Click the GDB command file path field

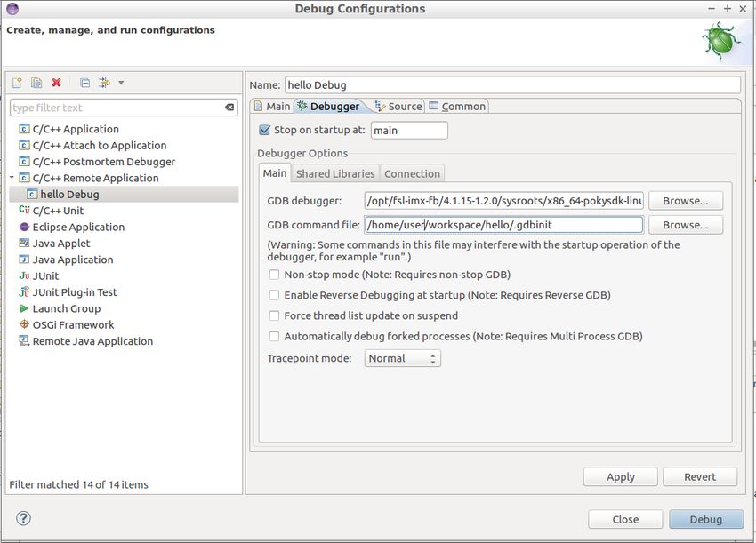[x=503, y=225]
